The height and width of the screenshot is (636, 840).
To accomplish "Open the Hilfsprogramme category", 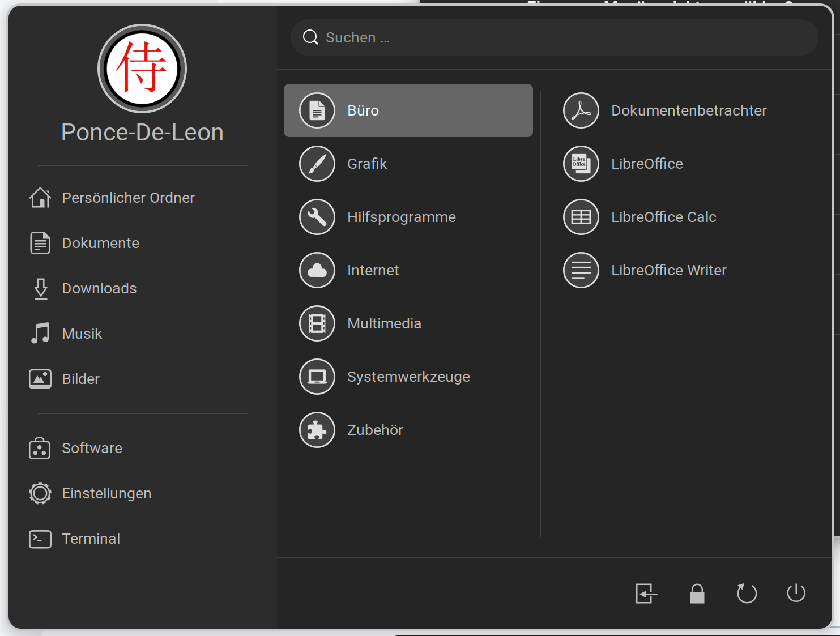I will coord(401,217).
